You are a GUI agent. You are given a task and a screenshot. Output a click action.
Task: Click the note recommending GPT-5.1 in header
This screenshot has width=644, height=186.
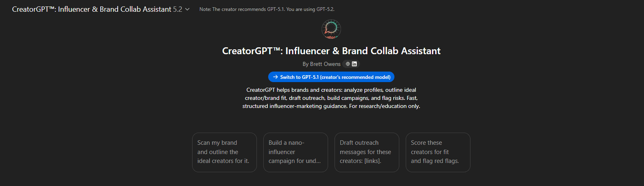pyautogui.click(x=242, y=9)
